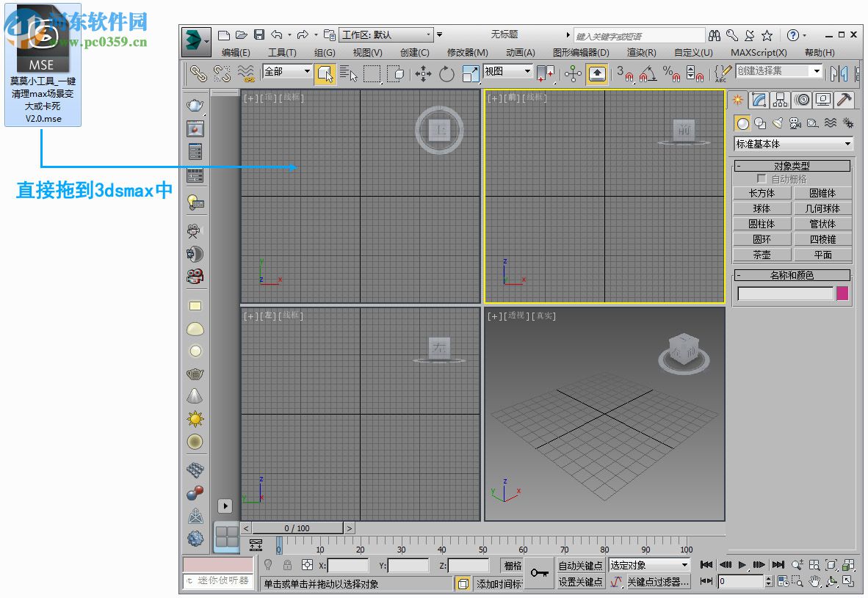Screen dimensions: 868x598
Task: Click the Zoom Extents All viewport icon
Action: tap(849, 566)
